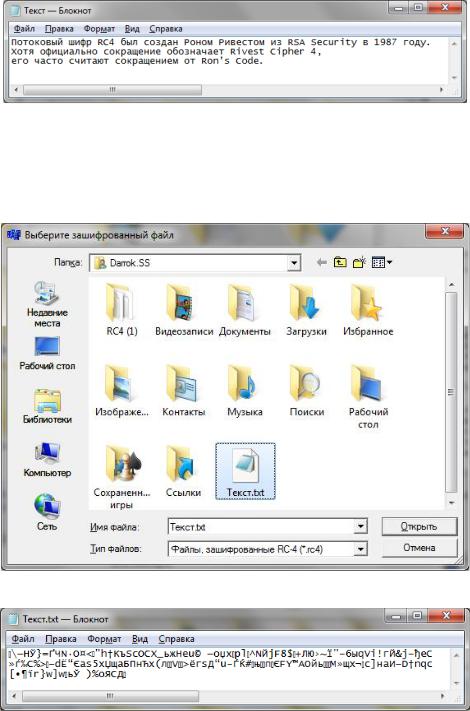Open Формат menu in Текст — Блокнот window
This screenshot has height=711, width=470.
99,29
